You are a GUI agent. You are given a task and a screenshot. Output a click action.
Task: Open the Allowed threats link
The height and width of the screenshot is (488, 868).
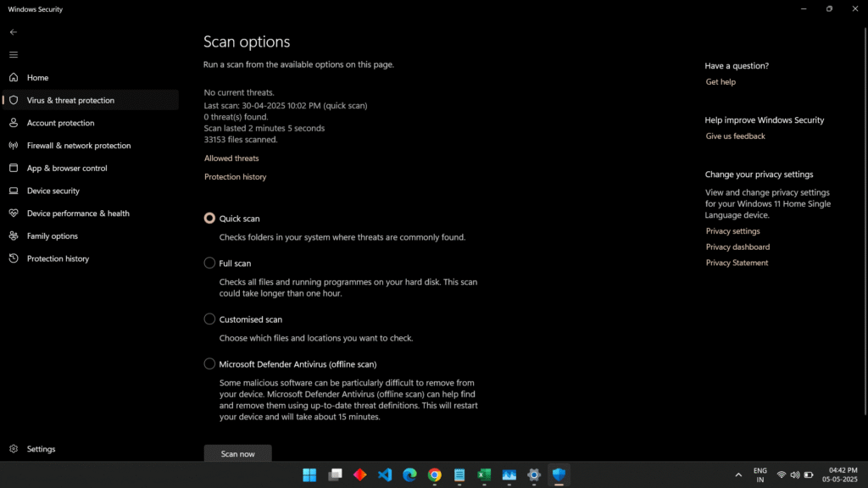click(x=231, y=158)
